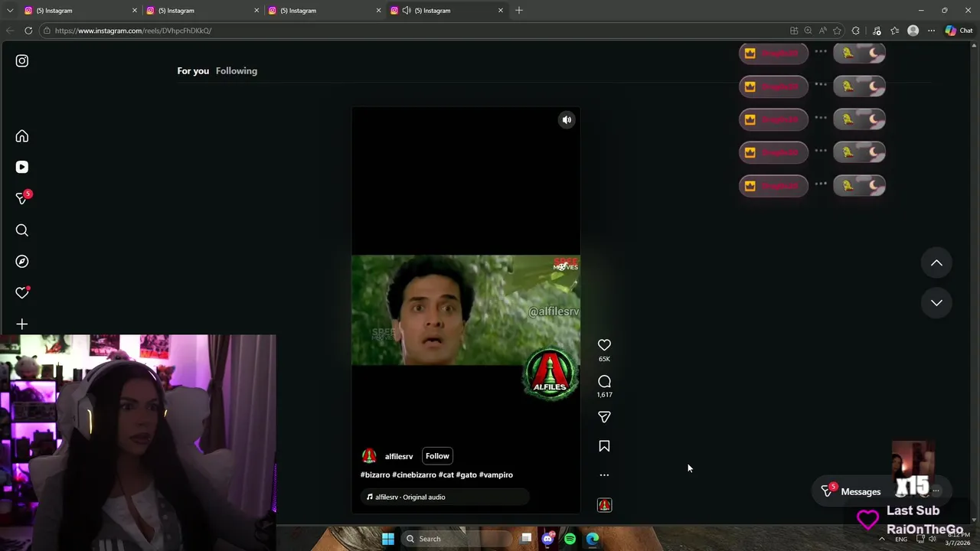Open Spotify from taskbar
The width and height of the screenshot is (980, 551).
click(570, 539)
